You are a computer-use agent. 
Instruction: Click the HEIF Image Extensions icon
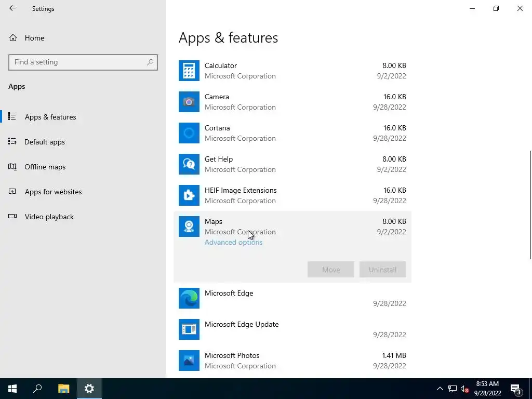(x=189, y=195)
